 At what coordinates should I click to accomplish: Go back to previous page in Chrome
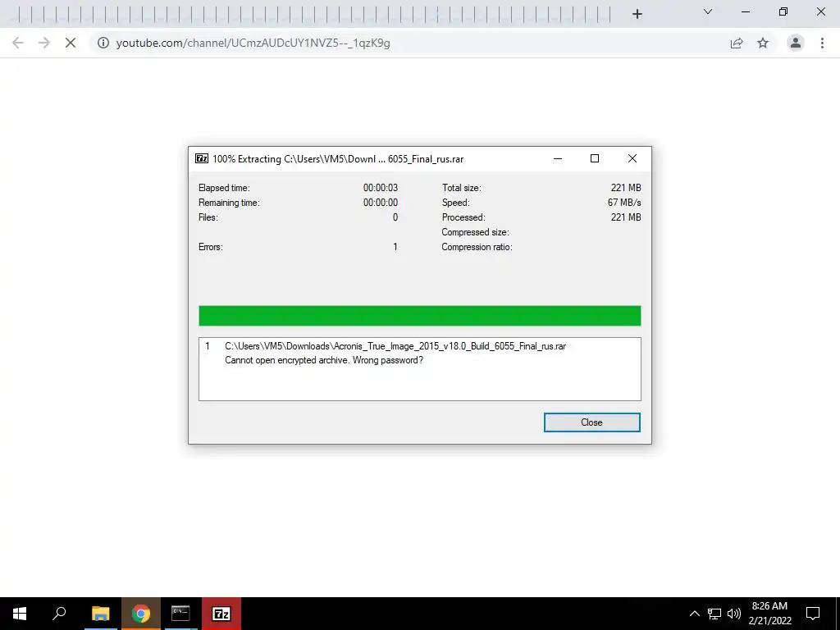tap(18, 43)
